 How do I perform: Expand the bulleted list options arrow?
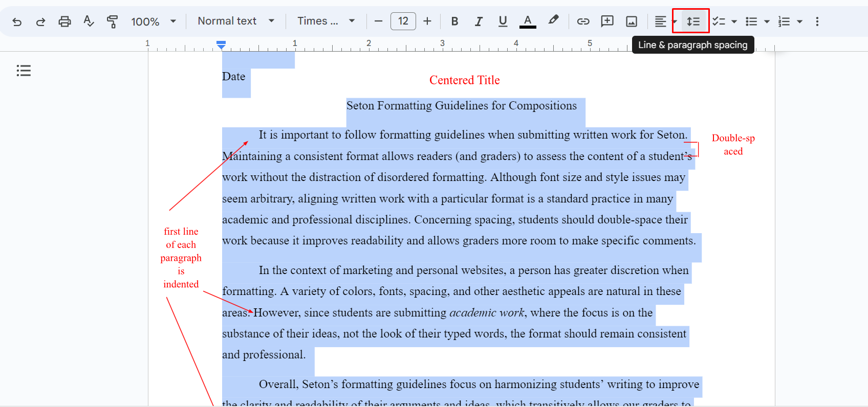pyautogui.click(x=767, y=21)
